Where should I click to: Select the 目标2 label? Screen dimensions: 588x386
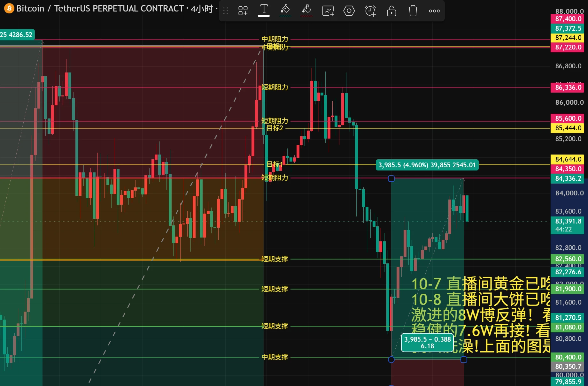click(x=275, y=128)
